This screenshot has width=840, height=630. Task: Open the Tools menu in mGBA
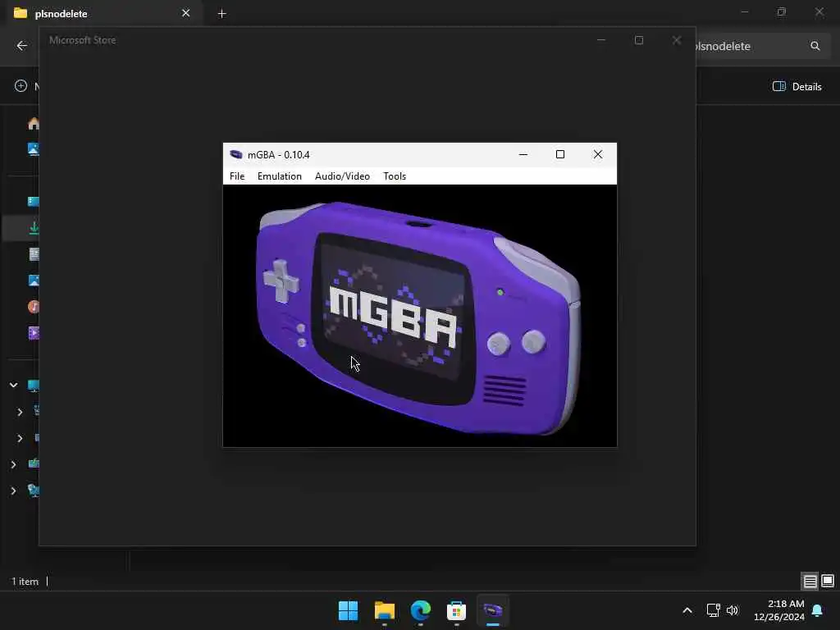click(395, 176)
